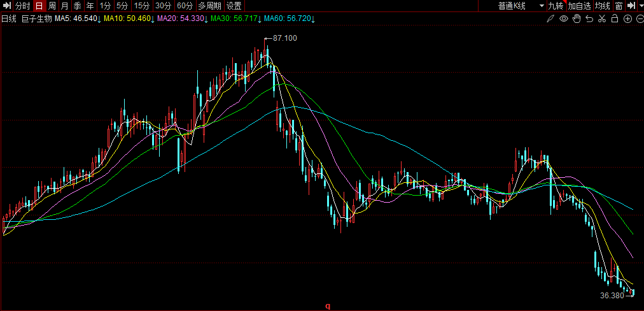Zoom in with the plus circle icon

pos(627,18)
